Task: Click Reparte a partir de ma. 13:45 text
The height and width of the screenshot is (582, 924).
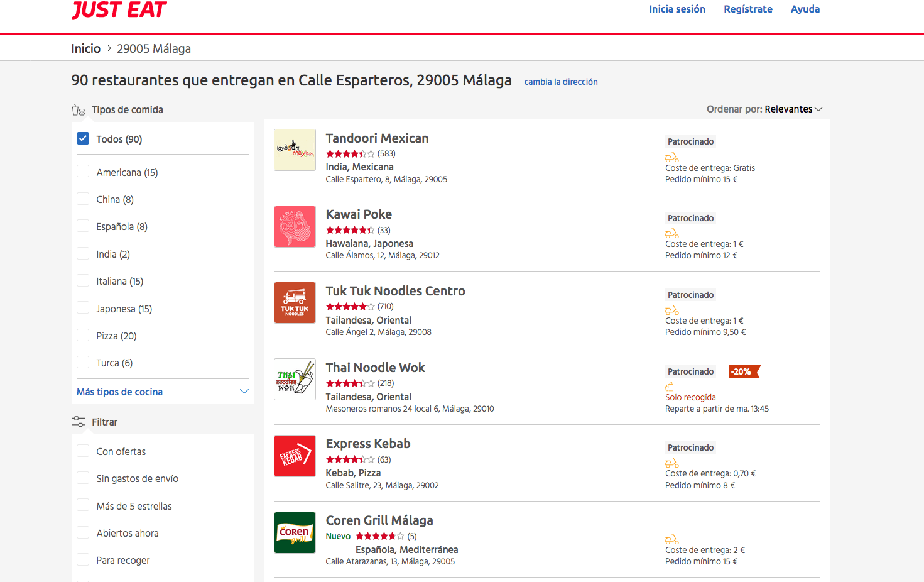Action: click(x=717, y=409)
